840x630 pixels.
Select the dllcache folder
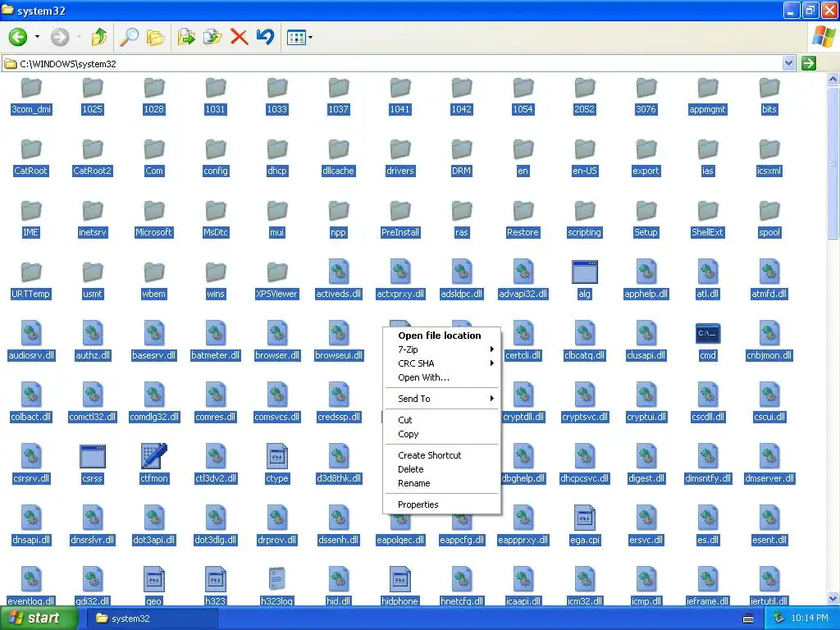(338, 149)
